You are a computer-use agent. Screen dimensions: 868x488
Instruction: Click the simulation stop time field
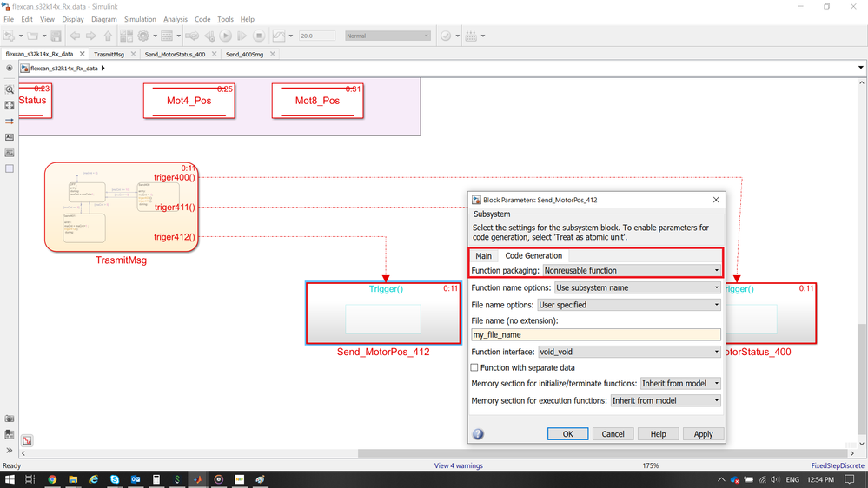[316, 36]
